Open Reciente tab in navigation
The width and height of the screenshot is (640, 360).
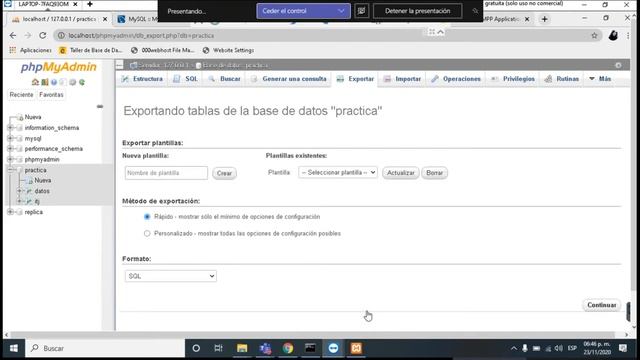tap(21, 95)
